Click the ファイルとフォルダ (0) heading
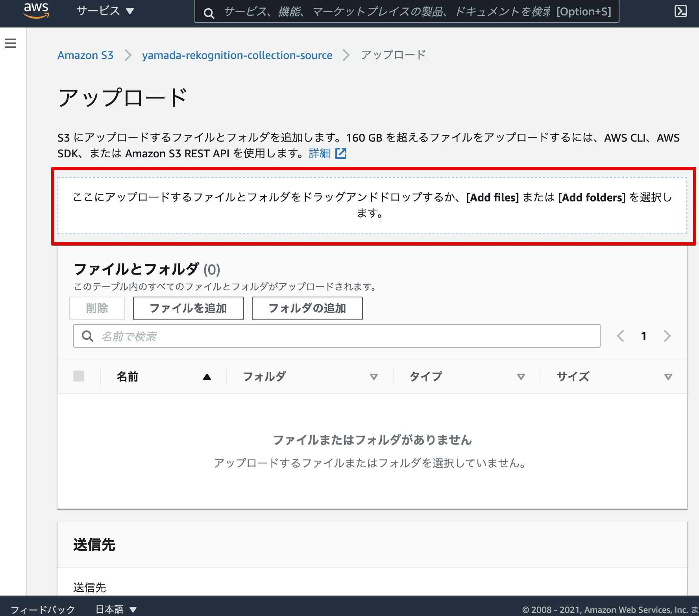 tap(147, 269)
